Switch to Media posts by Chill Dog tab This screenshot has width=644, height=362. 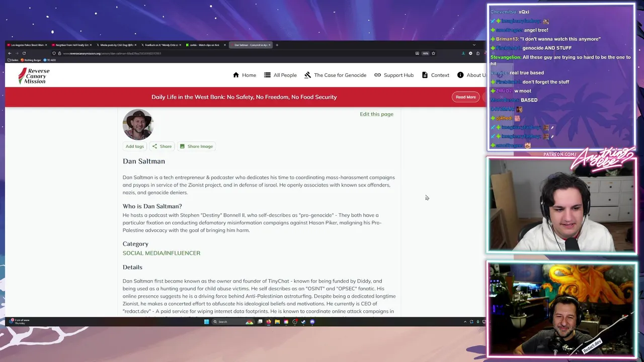[115, 45]
